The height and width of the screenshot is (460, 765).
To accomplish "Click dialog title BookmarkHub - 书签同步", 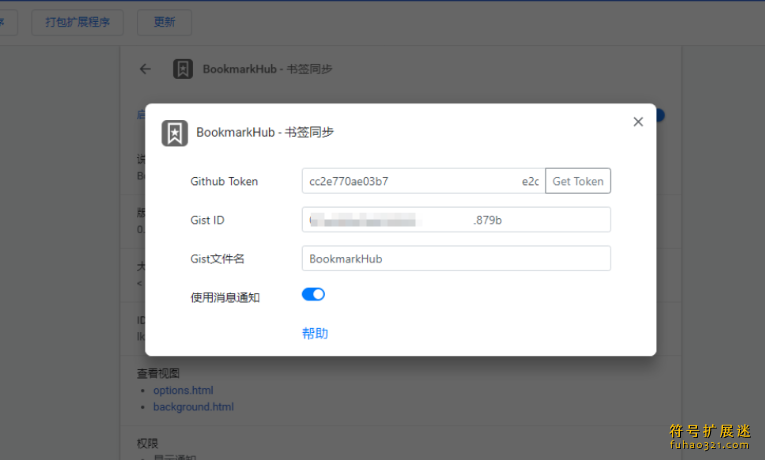I will (265, 132).
